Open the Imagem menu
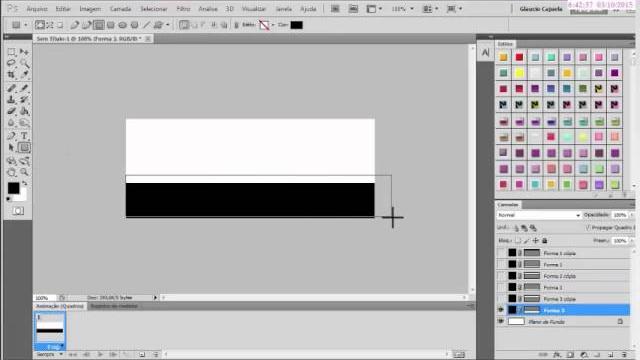The height and width of the screenshot is (360, 640). click(90, 9)
